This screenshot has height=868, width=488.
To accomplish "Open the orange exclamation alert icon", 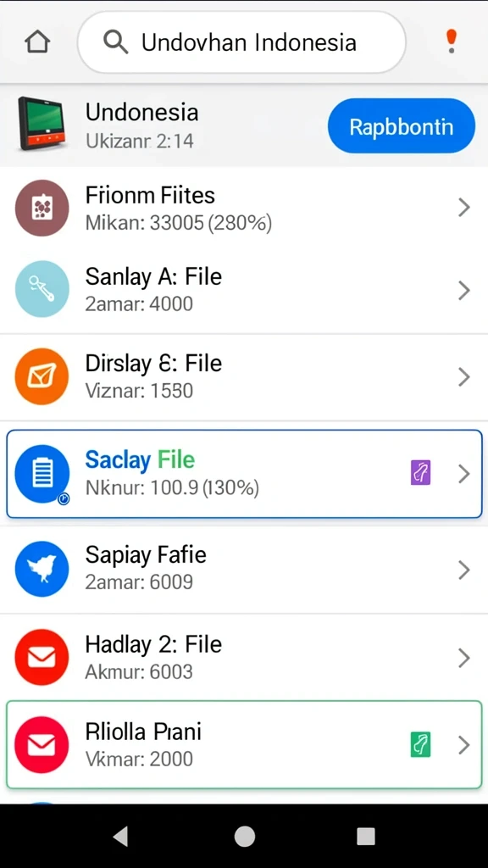I will [452, 42].
